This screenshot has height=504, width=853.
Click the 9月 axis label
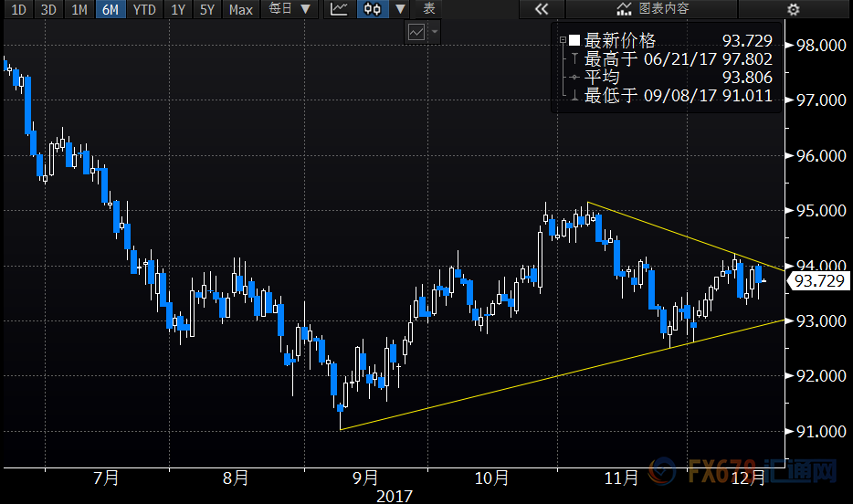click(x=365, y=478)
